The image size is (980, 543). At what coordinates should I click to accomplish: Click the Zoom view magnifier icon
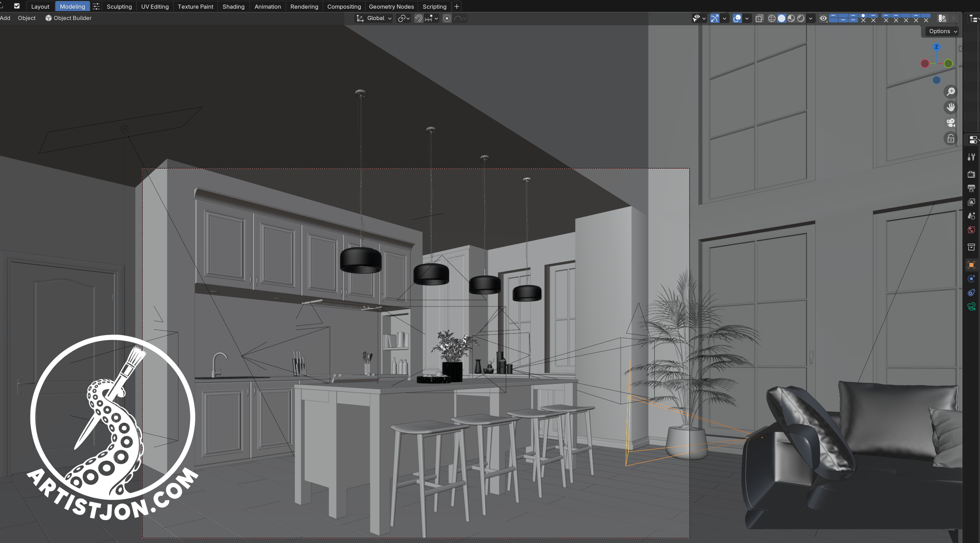tap(951, 92)
